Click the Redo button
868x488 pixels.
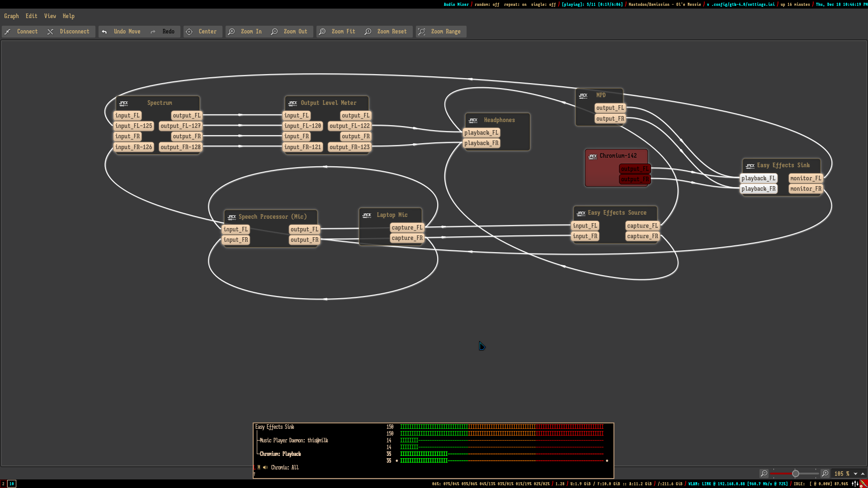tap(168, 32)
